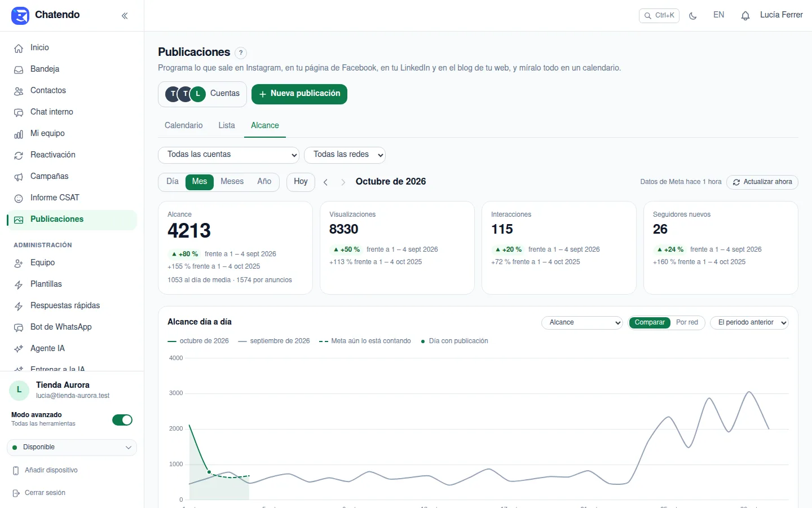812x508 pixels.
Task: Open Bot de WhatsApp settings
Action: coord(72,327)
